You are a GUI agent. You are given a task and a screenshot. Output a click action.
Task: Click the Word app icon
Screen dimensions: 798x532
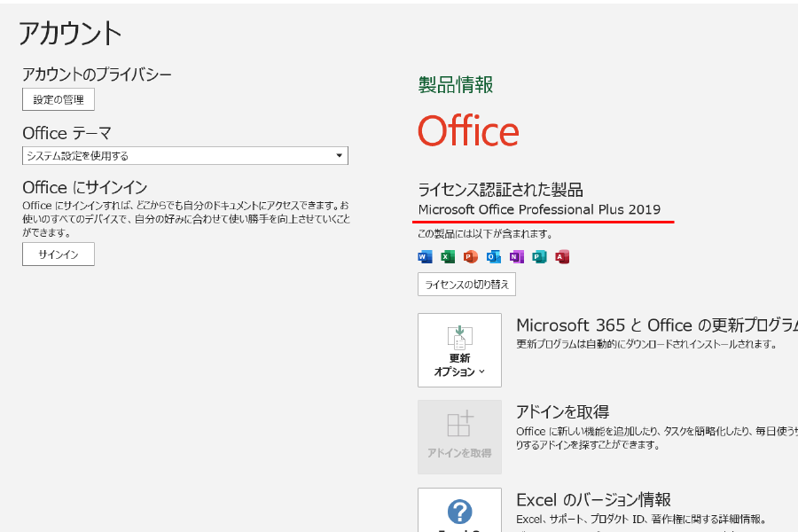[x=425, y=256]
